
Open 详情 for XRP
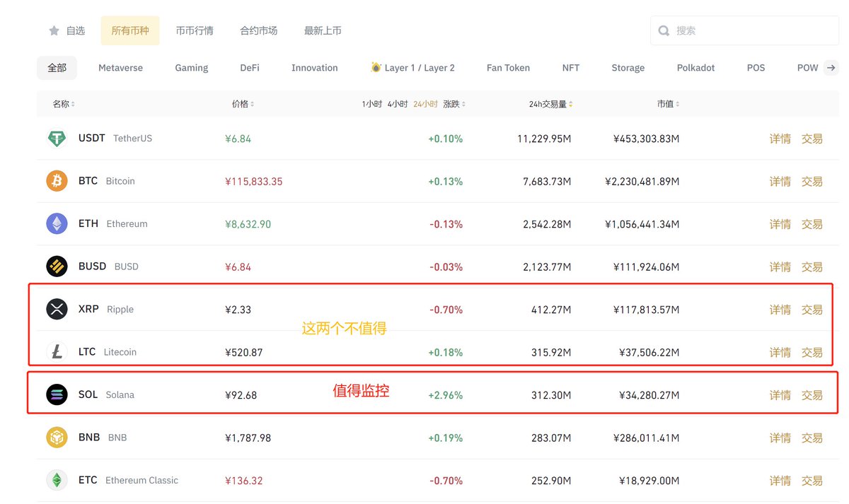(x=780, y=310)
